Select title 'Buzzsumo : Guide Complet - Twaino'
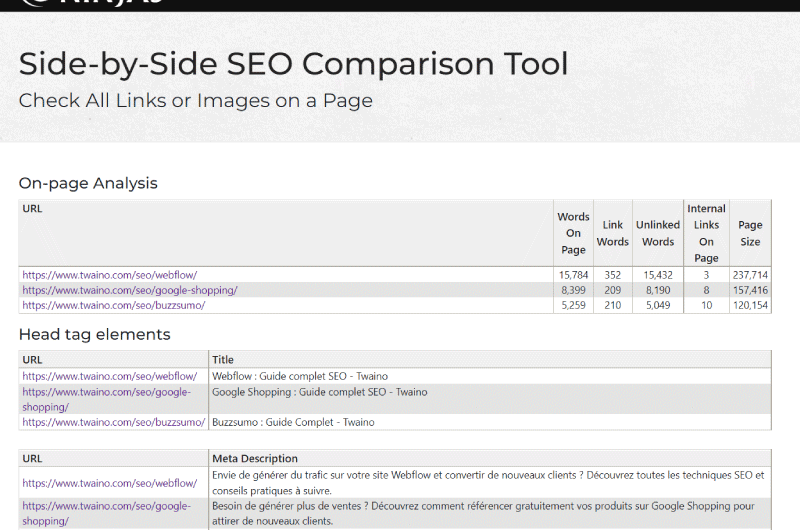The height and width of the screenshot is (530, 800). (x=293, y=422)
